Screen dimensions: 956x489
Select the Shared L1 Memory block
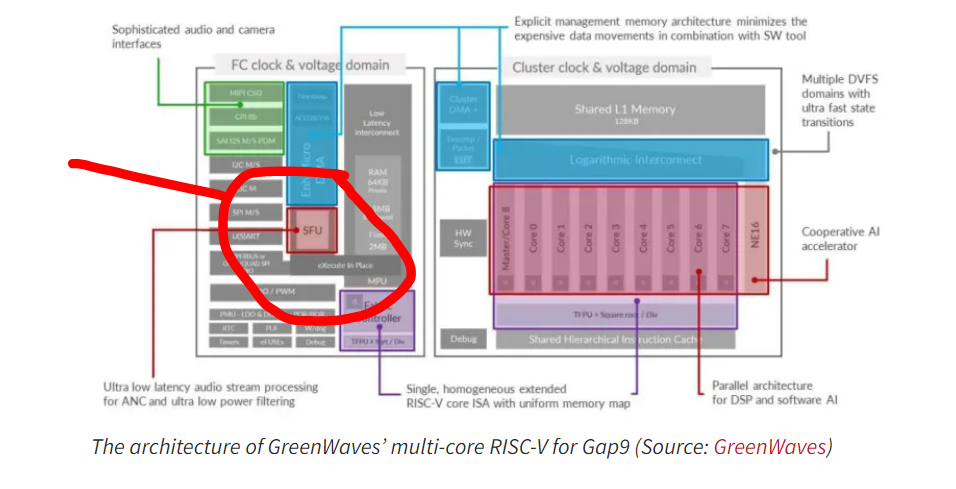(624, 110)
